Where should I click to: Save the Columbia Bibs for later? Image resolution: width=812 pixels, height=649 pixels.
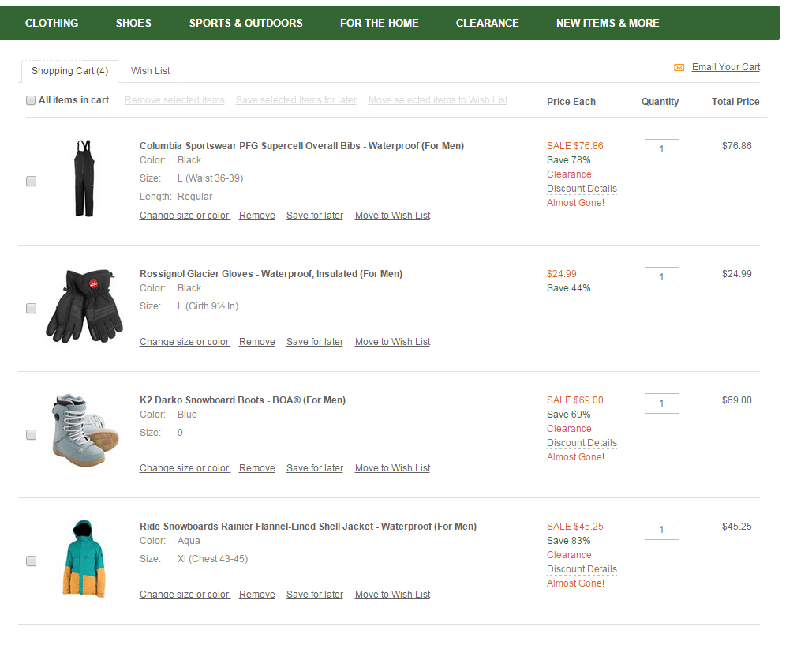pyautogui.click(x=315, y=216)
